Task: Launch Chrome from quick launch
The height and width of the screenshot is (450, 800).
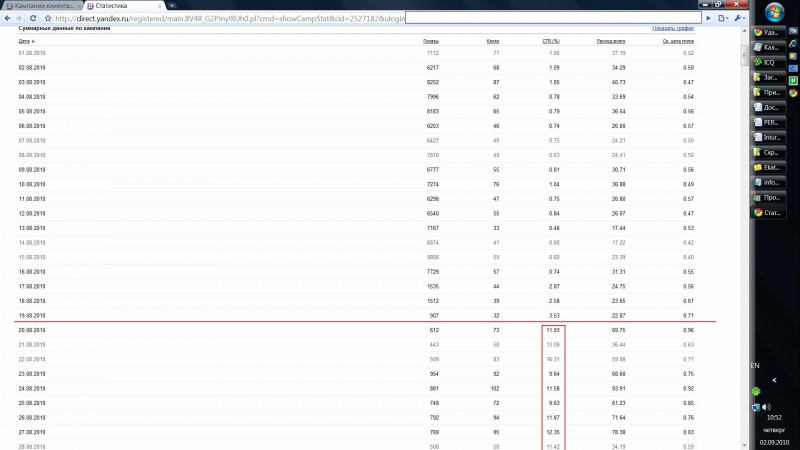Action: (793, 93)
